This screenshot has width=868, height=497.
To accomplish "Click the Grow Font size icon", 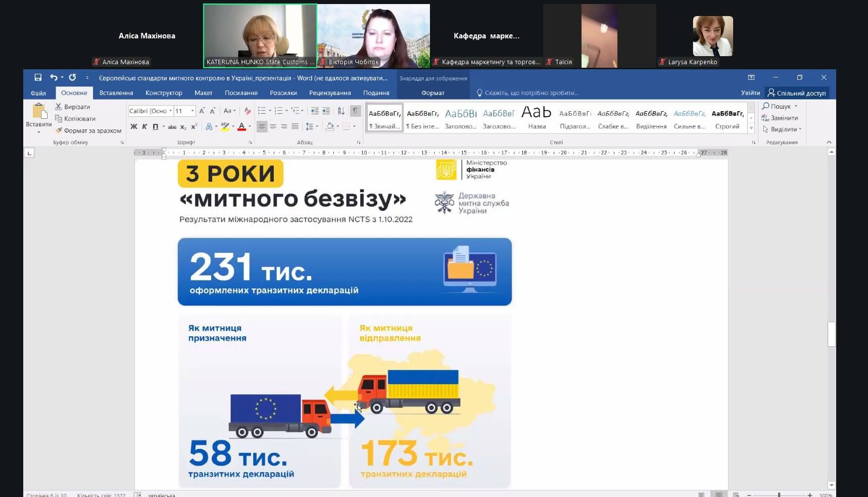I will [x=202, y=111].
